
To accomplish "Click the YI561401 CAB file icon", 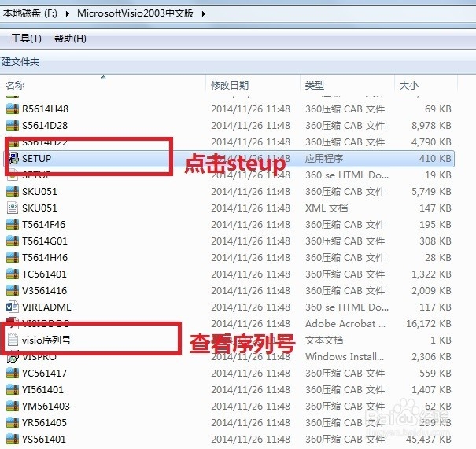I will click(x=13, y=389).
